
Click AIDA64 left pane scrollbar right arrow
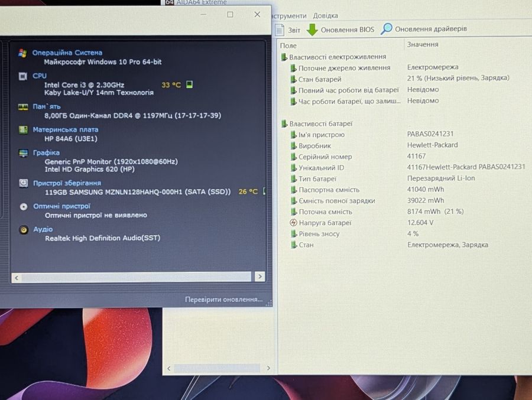[x=268, y=368]
